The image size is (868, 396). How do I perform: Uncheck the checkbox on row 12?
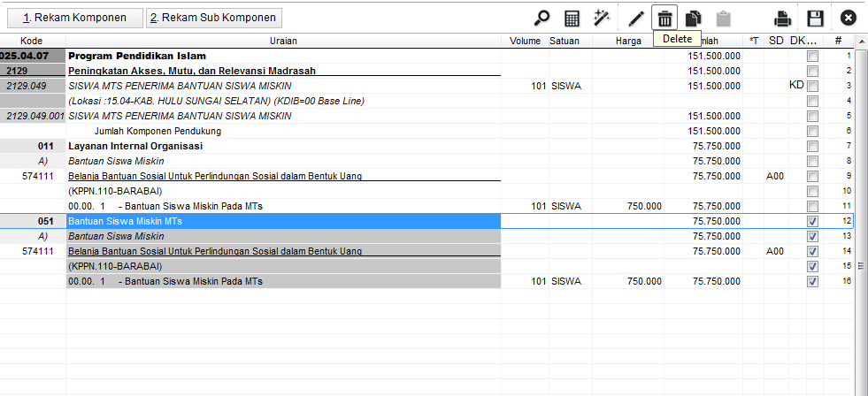[812, 221]
